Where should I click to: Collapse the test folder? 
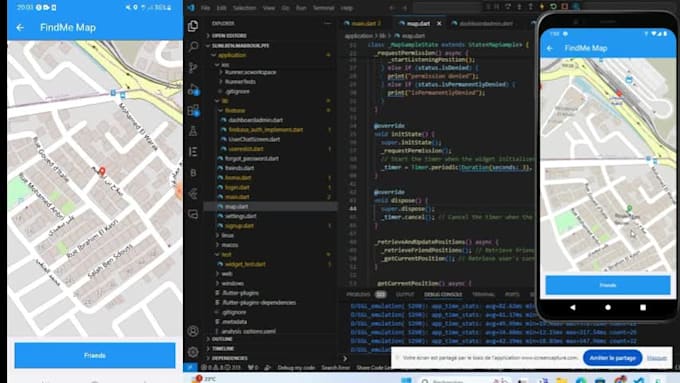(x=226, y=254)
